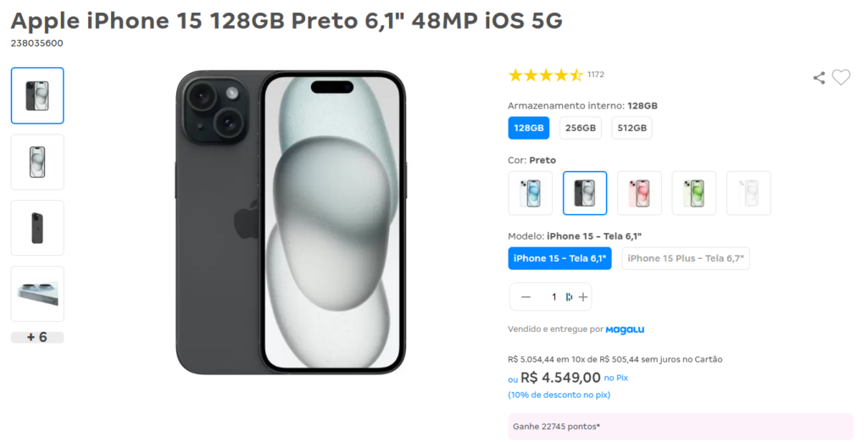Select 256GB storage option
Image resolution: width=868 pixels, height=442 pixels.
[x=580, y=128]
